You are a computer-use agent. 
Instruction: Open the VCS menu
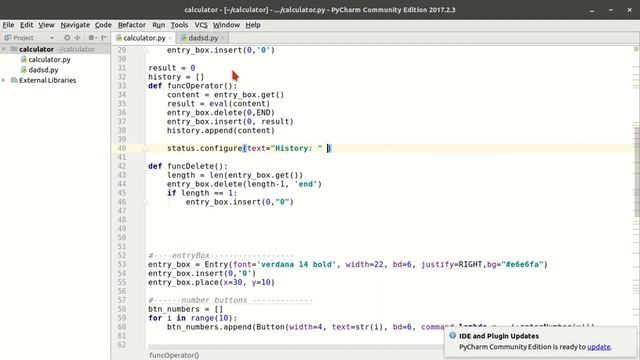[x=201, y=25]
